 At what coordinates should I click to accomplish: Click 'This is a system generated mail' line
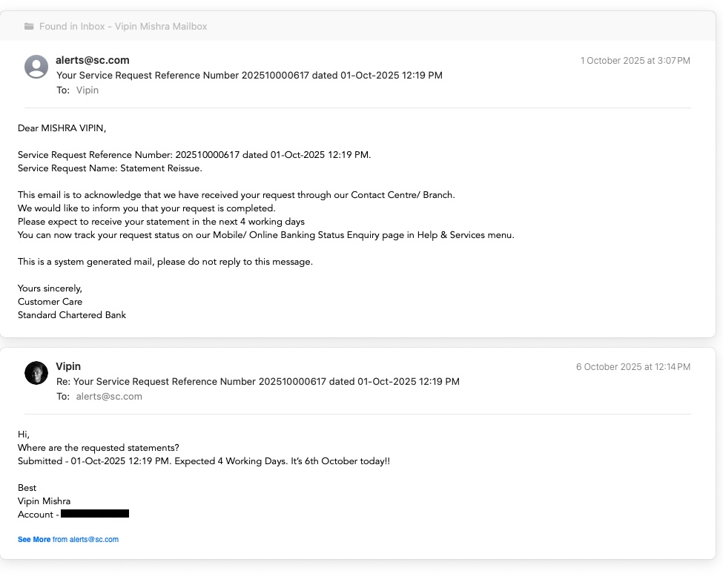(165, 262)
